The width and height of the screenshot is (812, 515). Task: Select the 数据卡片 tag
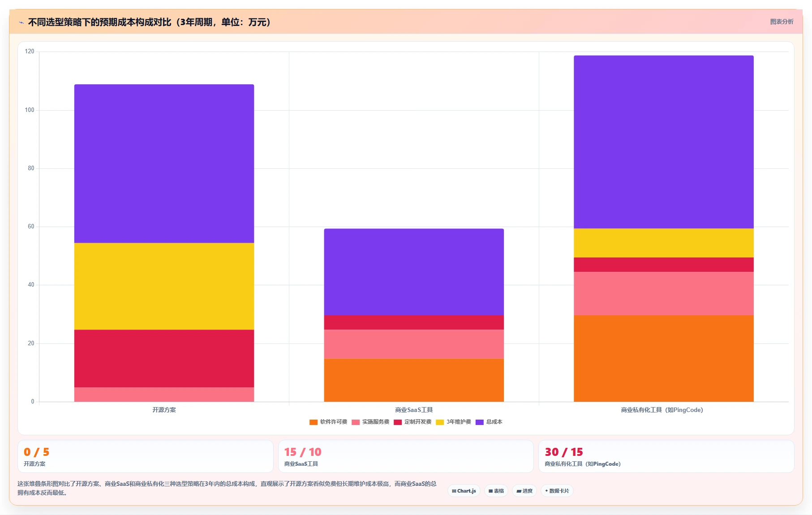557,491
